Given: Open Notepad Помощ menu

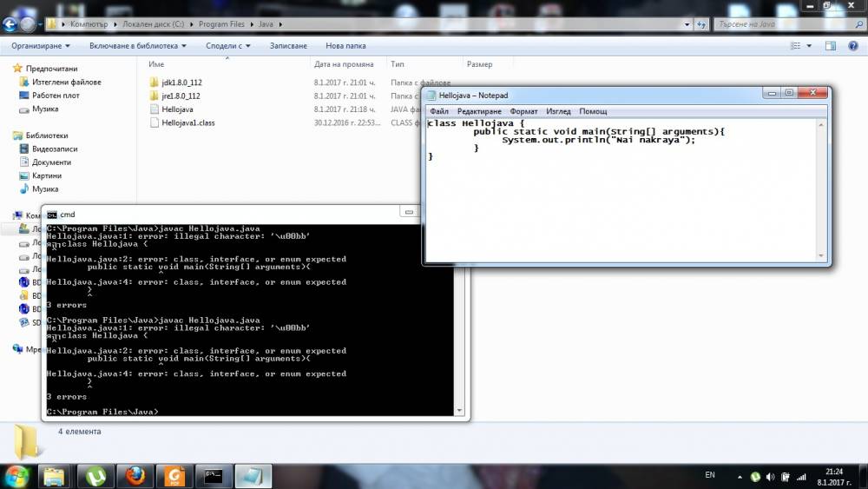Looking at the screenshot, I should tap(594, 111).
